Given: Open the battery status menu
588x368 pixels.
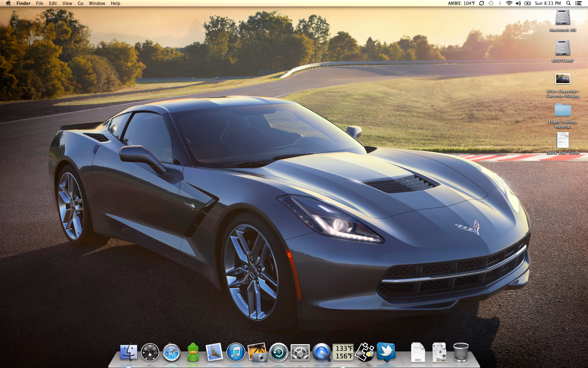Looking at the screenshot, I should tap(528, 3).
